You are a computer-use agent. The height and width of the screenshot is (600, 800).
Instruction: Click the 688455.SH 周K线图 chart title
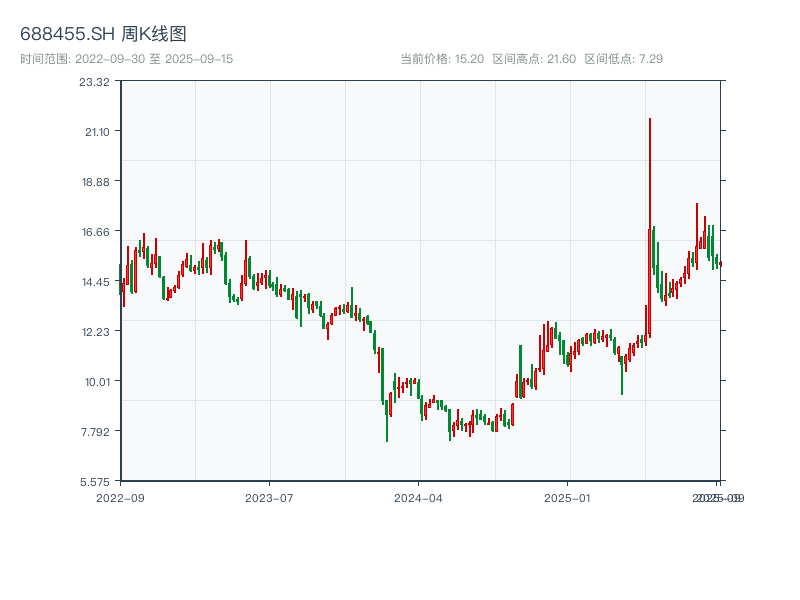coord(103,35)
